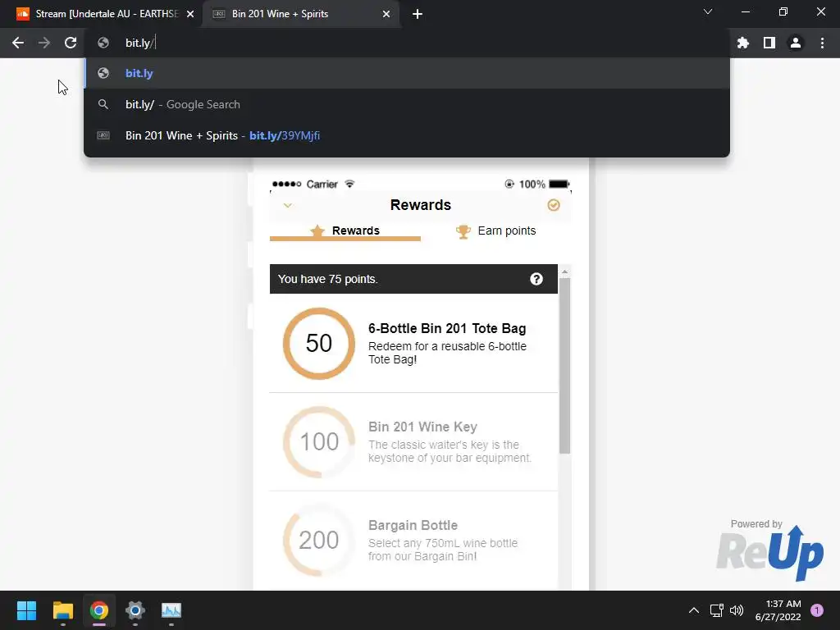Select the 200-point circle badge

[x=319, y=540]
